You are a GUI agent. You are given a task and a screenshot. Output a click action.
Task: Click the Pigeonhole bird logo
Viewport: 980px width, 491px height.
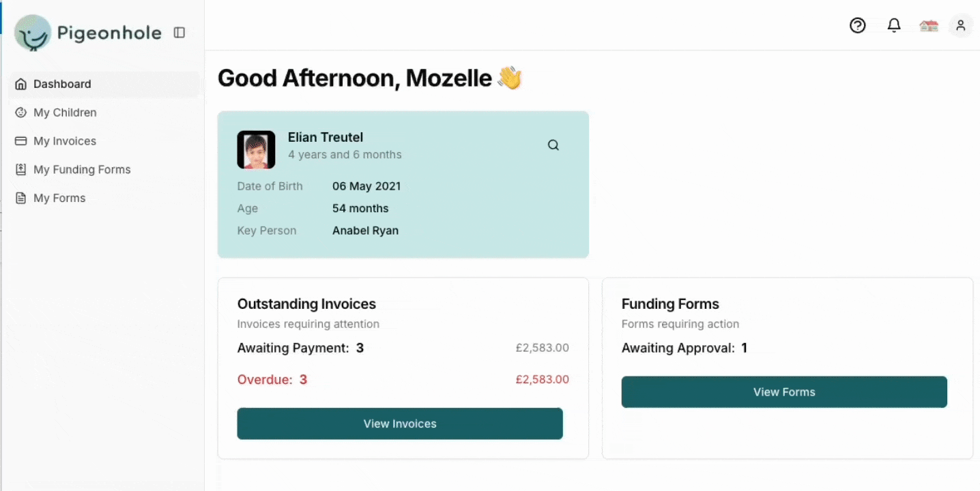point(33,33)
